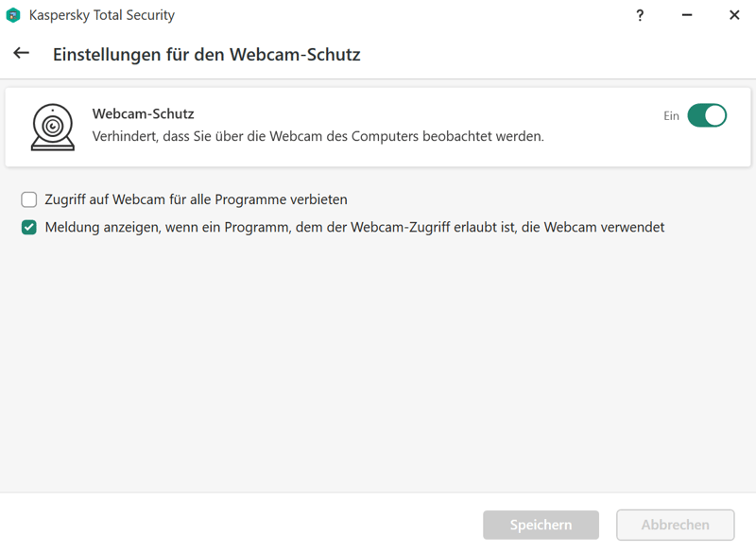Image resolution: width=756 pixels, height=552 pixels.
Task: Uncheck the 'Meldung anzeigen' checkbox
Action: pyautogui.click(x=29, y=227)
